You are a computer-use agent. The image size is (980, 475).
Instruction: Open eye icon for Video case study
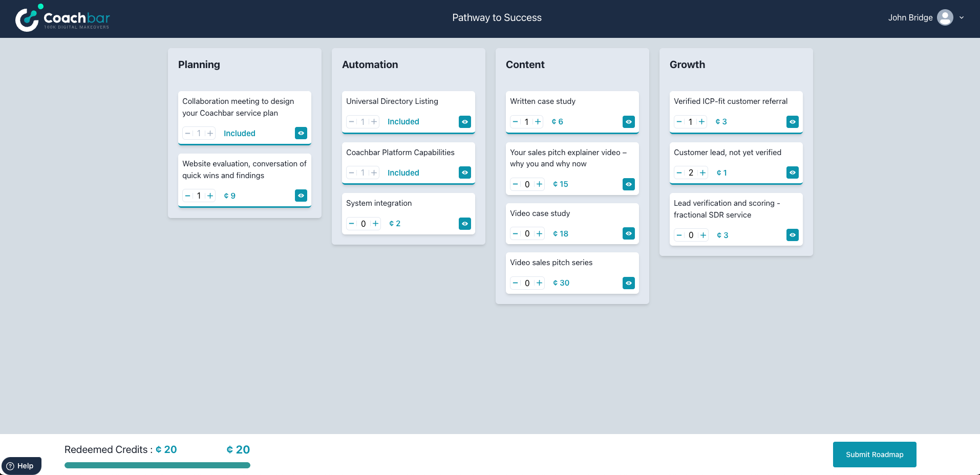628,233
